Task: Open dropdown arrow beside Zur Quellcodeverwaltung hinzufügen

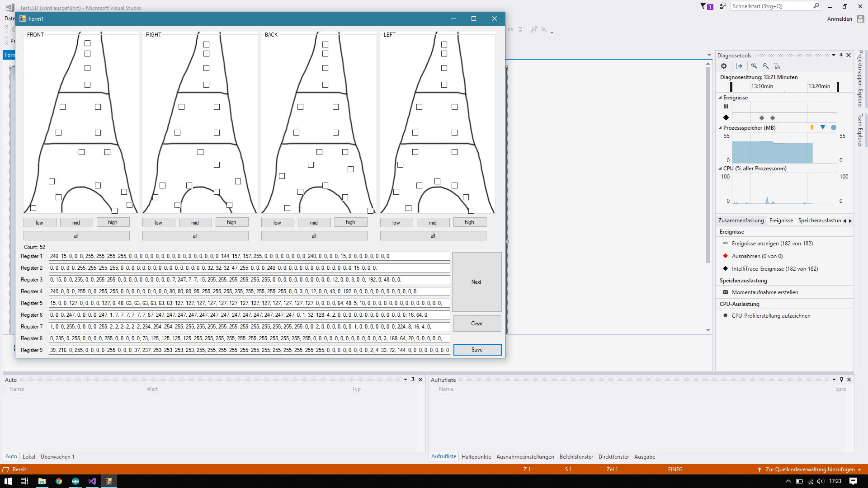Action: pyautogui.click(x=859, y=469)
